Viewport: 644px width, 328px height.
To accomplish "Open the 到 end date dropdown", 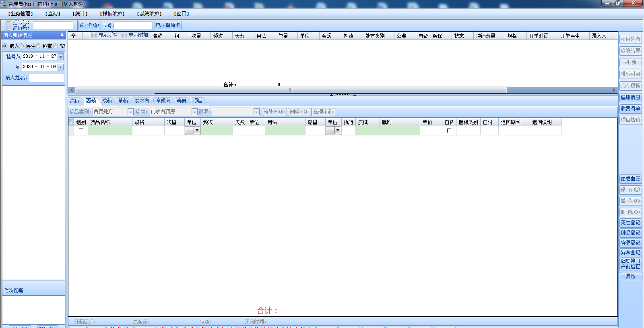I will tap(60, 67).
